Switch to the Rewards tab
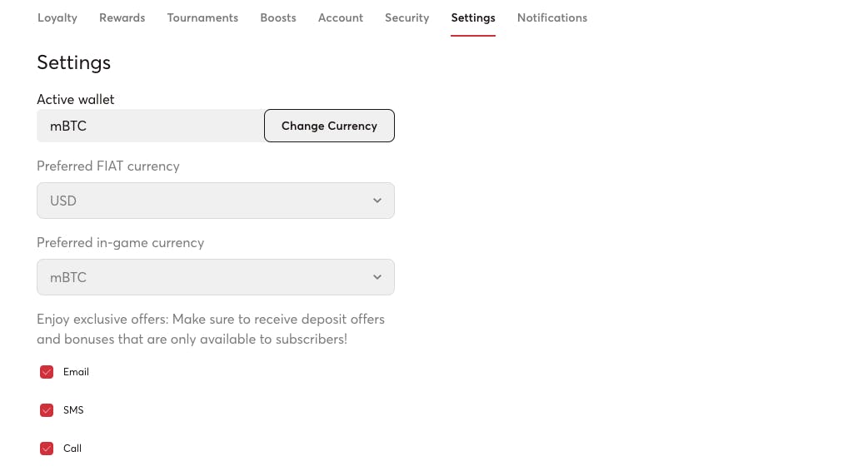868x471 pixels. pyautogui.click(x=122, y=17)
